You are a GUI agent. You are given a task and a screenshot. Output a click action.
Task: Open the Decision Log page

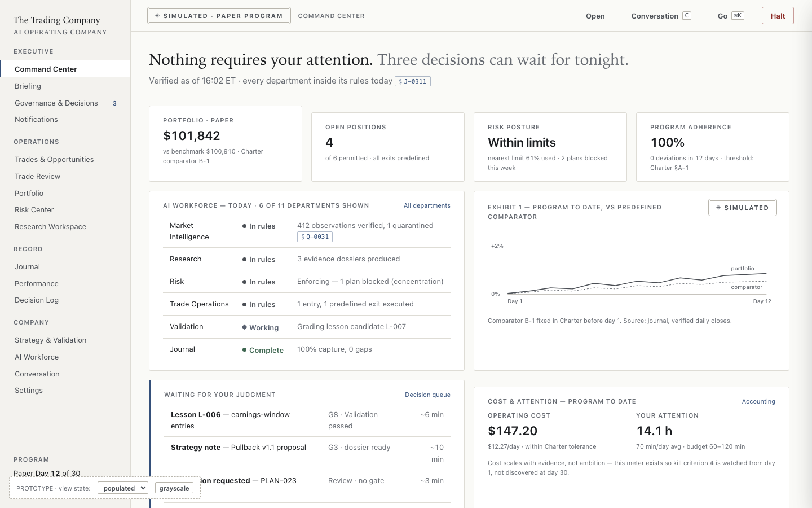(37, 300)
